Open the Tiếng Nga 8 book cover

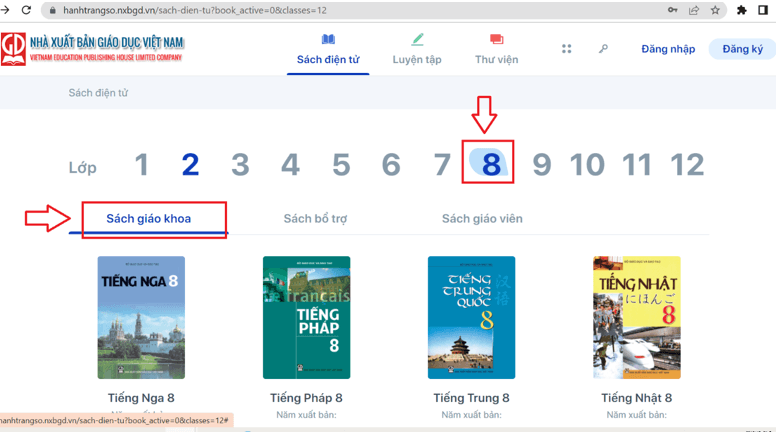coord(141,317)
